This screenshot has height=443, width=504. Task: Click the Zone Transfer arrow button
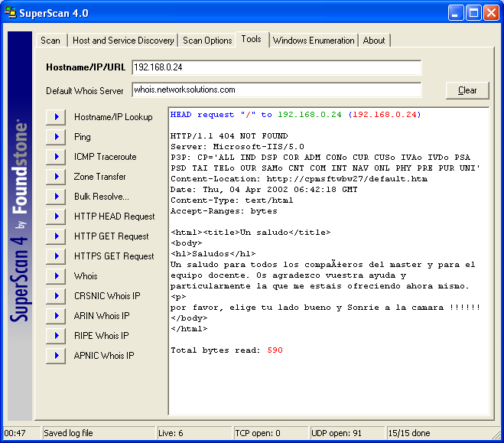click(x=56, y=177)
